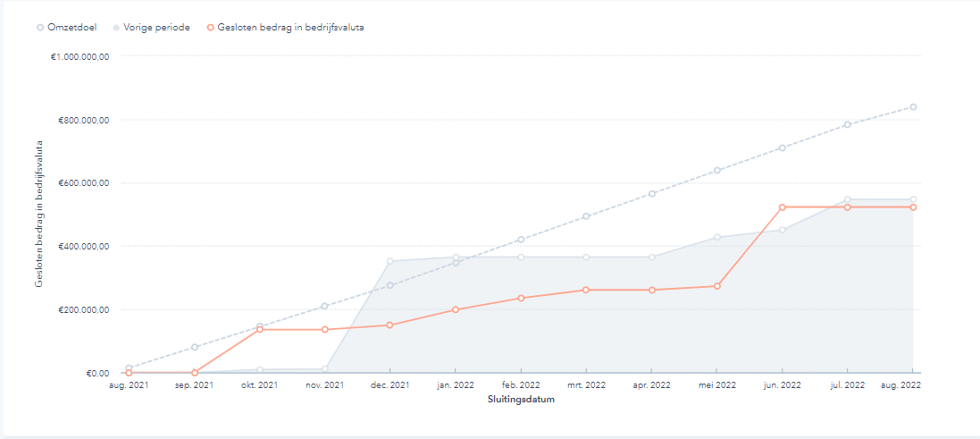Click the 'Sluitingsdatum' x-axis title
Image resolution: width=980 pixels, height=439 pixels.
(x=521, y=401)
